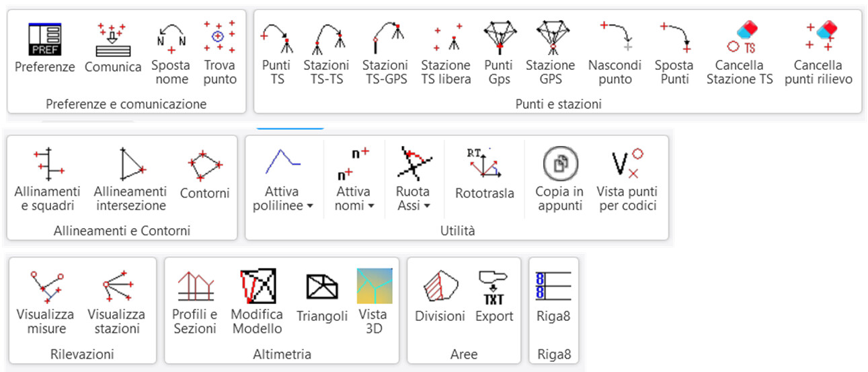Image resolution: width=868 pixels, height=372 pixels.
Task: Select the Trova punto tool
Action: [221, 38]
